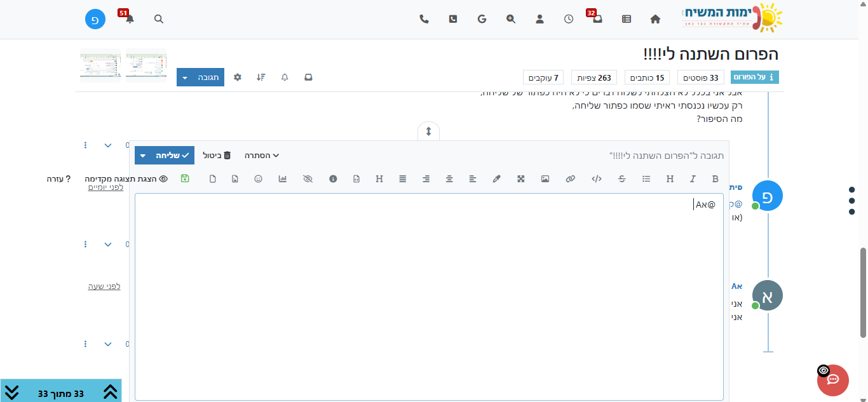Go to the home page icon in navbar
This screenshot has height=402, width=868.
pos(655,19)
